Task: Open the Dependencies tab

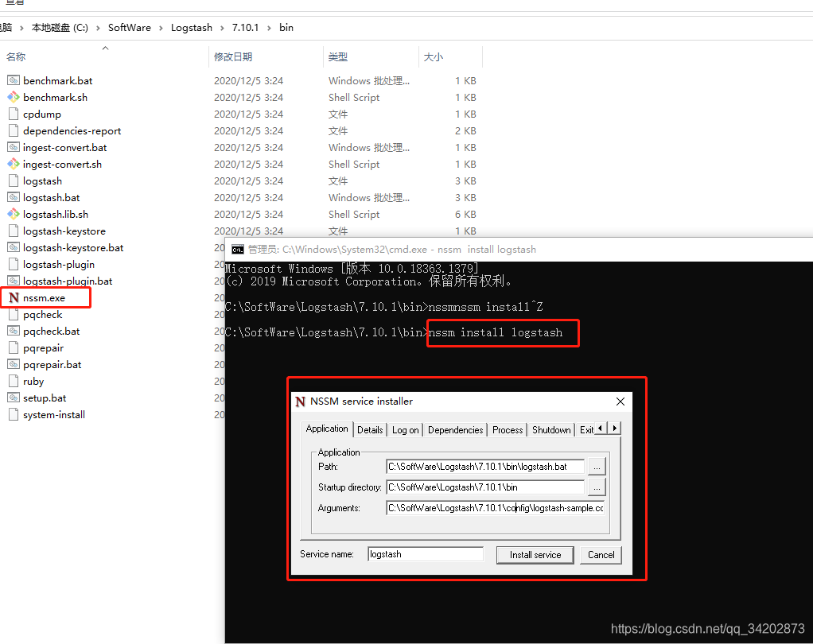Action: [455, 430]
